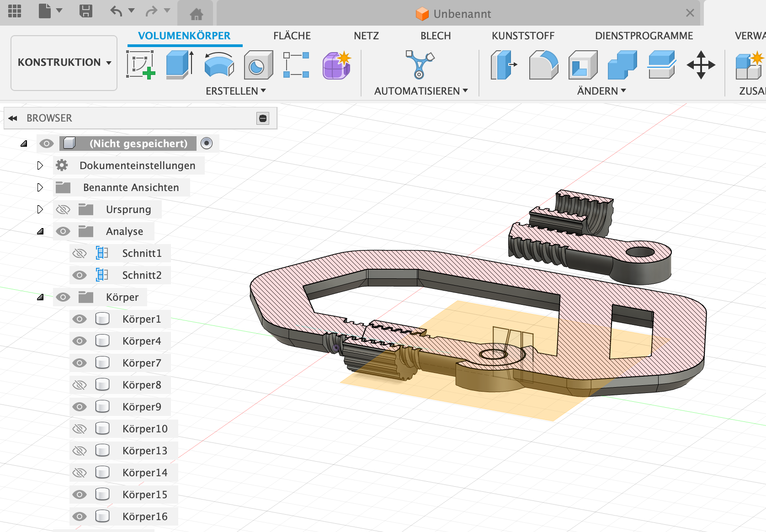The width and height of the screenshot is (766, 532).
Task: Start the Create Sketch tool
Action: click(x=141, y=65)
